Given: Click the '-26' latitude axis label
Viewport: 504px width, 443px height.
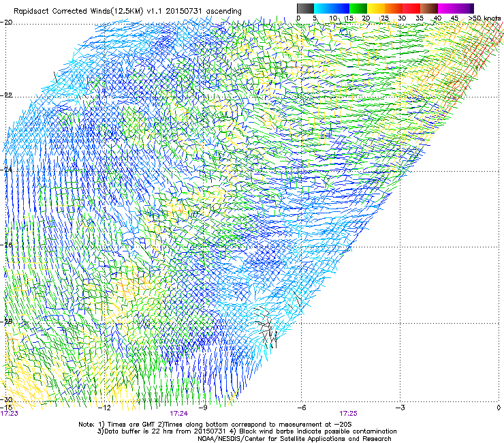Looking at the screenshot, I should coord(6,245).
